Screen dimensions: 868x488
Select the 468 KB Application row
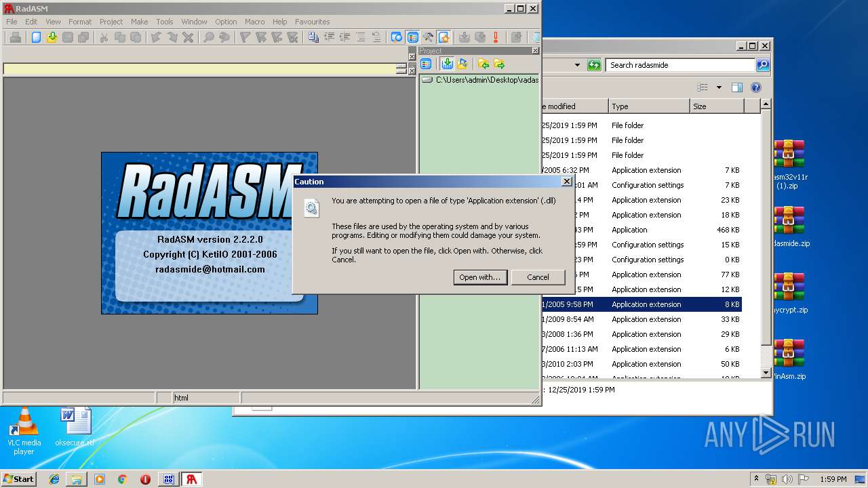[641, 230]
